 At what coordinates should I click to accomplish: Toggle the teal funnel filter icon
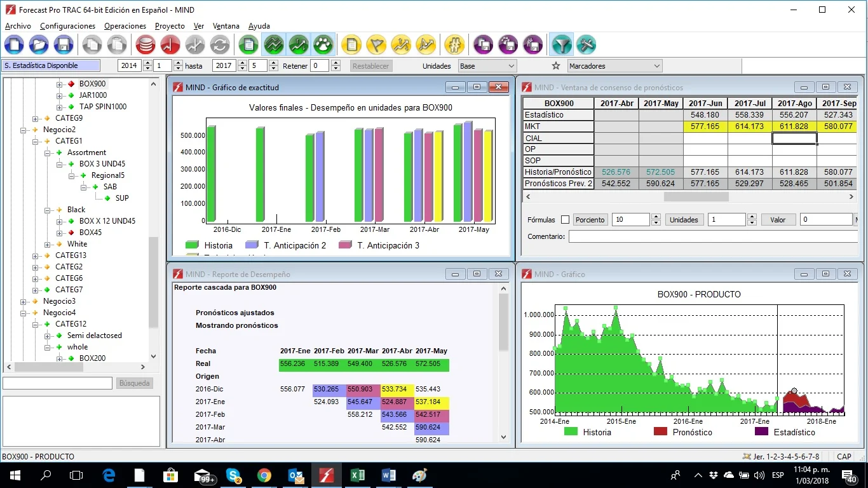561,44
